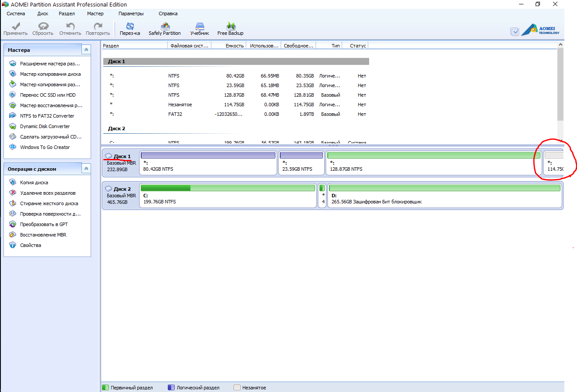This screenshot has height=392, width=577.
Task: Select the 128.87GB capacity cell in the table
Action: pyautogui.click(x=234, y=95)
